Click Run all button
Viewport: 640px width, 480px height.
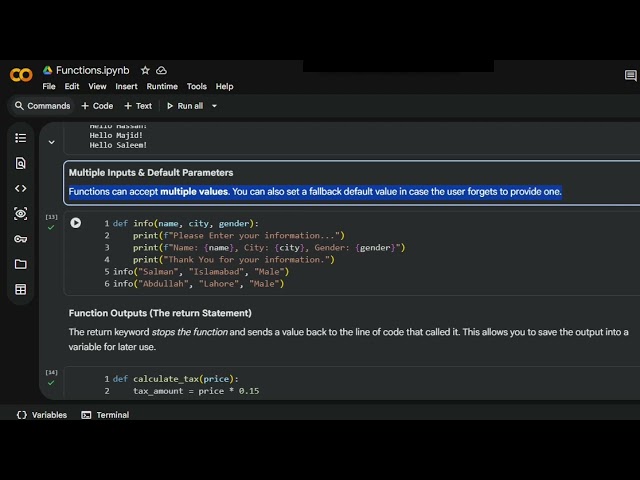(x=185, y=106)
